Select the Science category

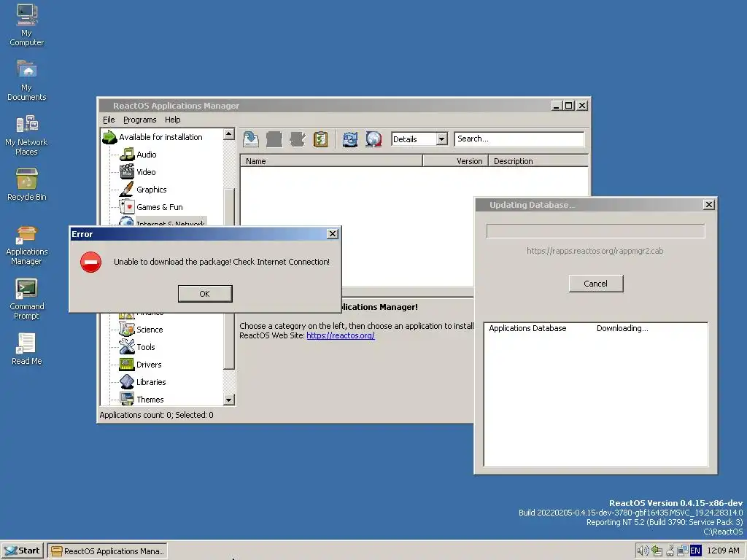click(150, 330)
